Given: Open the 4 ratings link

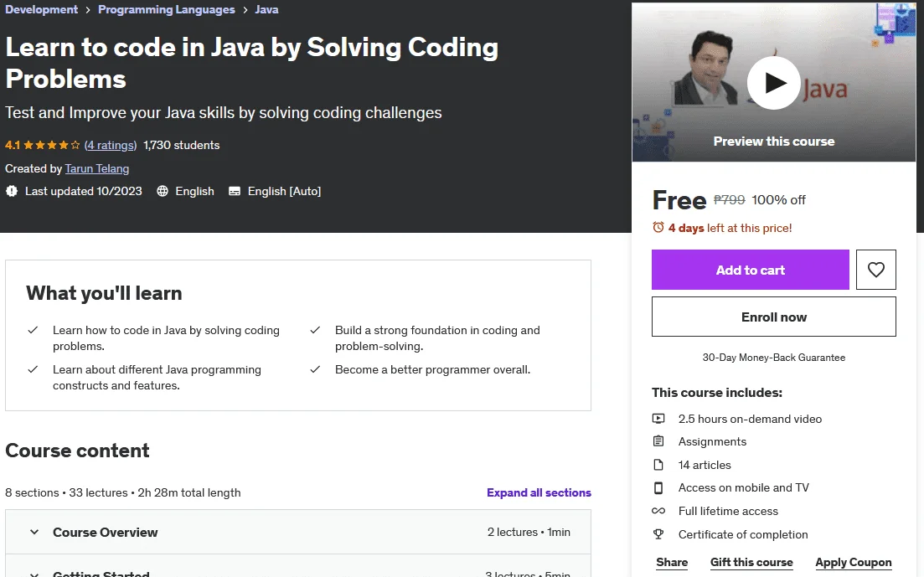Looking at the screenshot, I should click(111, 145).
